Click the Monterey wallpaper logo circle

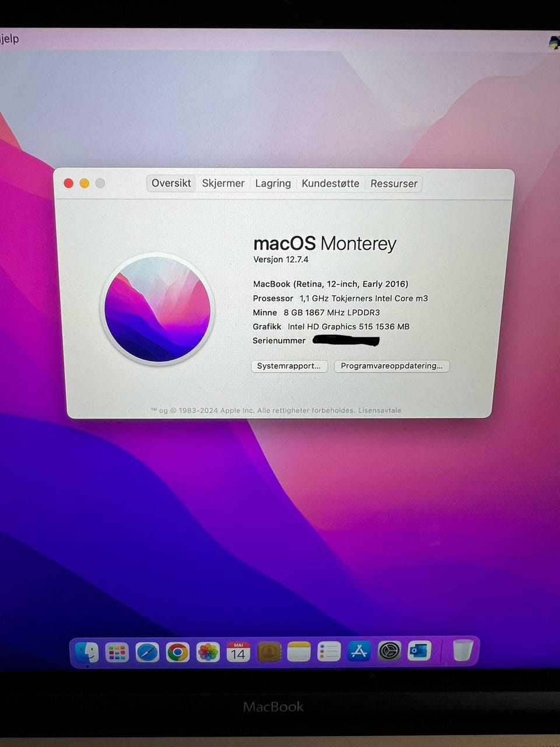click(x=157, y=309)
